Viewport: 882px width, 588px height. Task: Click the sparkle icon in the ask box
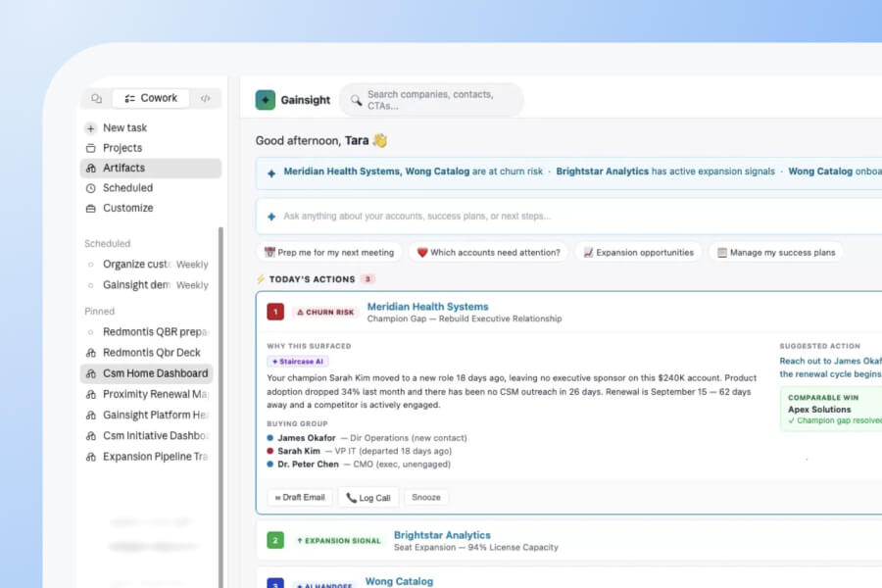point(271,217)
